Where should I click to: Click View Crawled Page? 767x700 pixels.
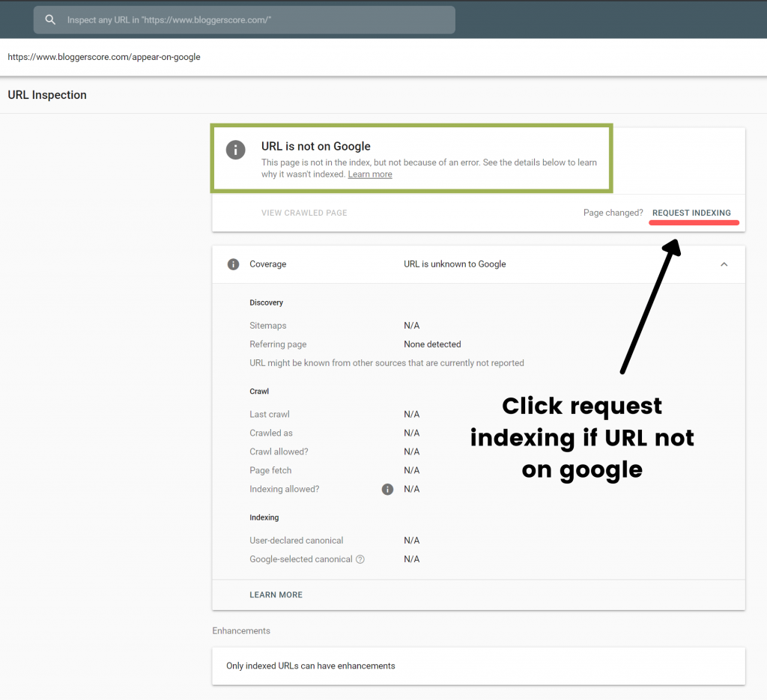point(304,213)
